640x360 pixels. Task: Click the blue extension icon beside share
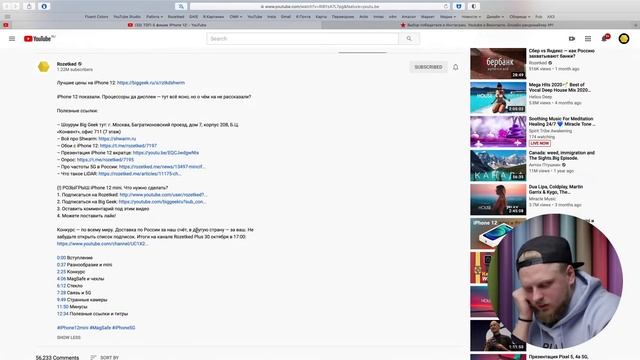pyautogui.click(x=44, y=6)
